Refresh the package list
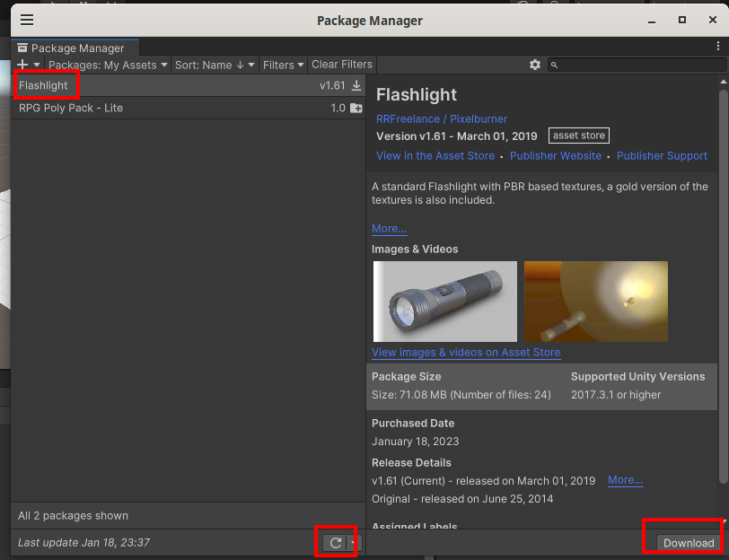 pyautogui.click(x=336, y=543)
